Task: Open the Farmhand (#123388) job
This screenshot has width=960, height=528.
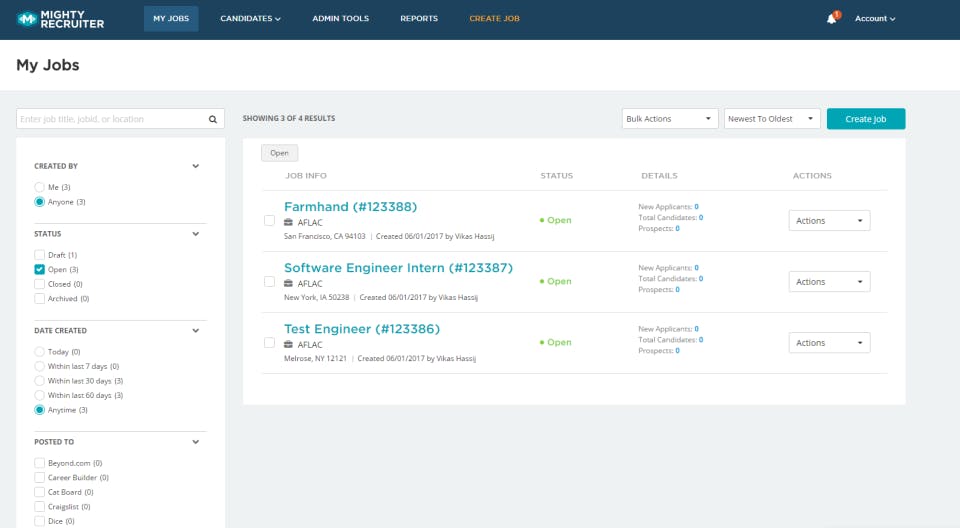Action: [x=350, y=206]
